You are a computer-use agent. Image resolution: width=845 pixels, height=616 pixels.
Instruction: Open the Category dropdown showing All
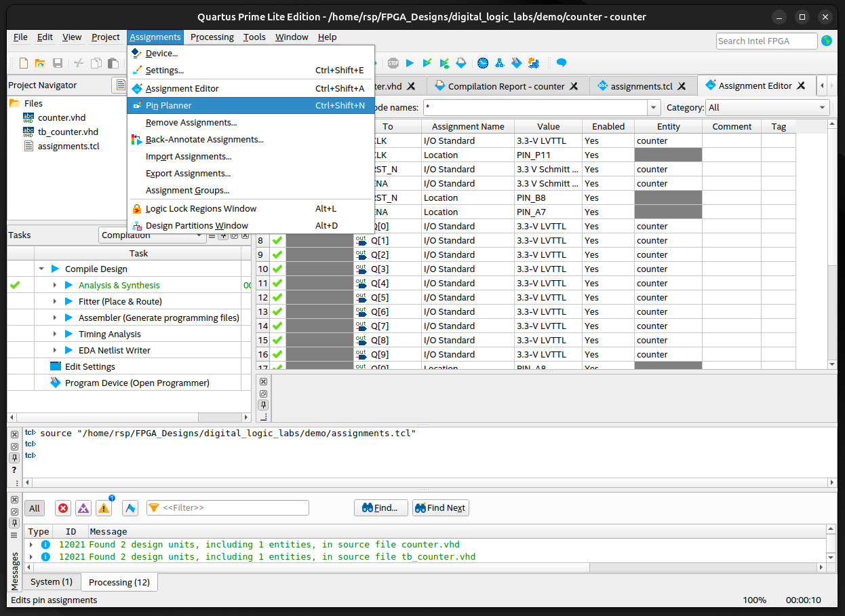[x=767, y=107]
